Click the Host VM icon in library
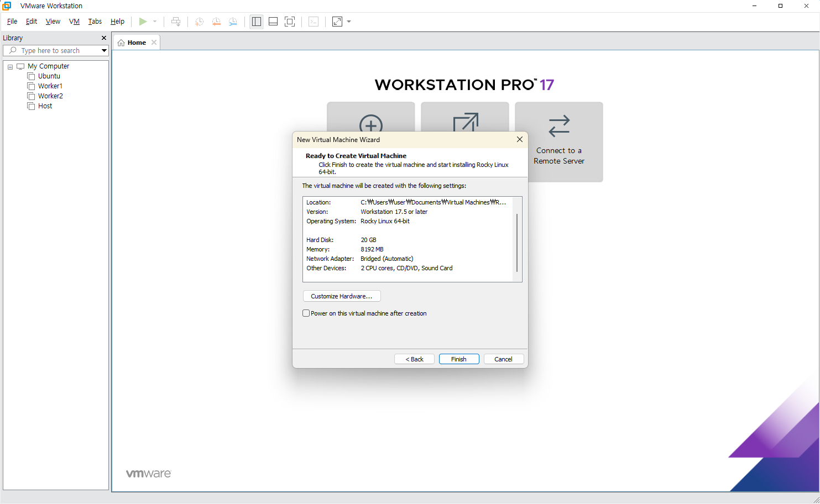Image resolution: width=820 pixels, height=504 pixels. 31,106
